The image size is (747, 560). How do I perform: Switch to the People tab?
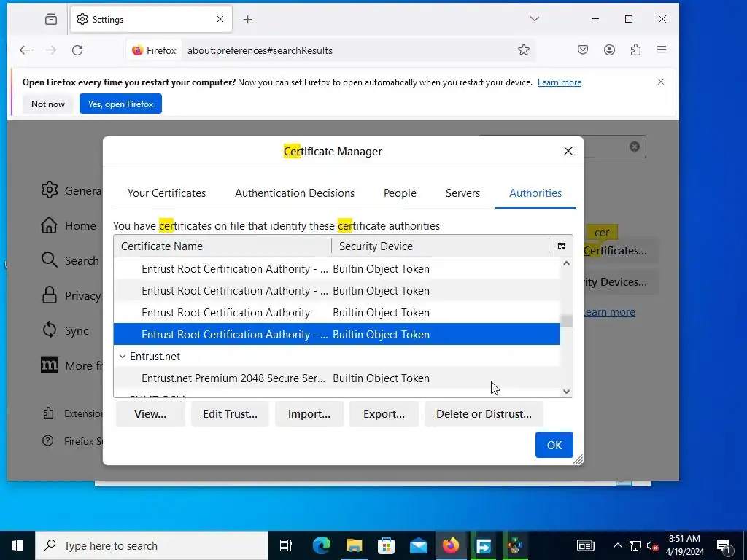click(400, 192)
